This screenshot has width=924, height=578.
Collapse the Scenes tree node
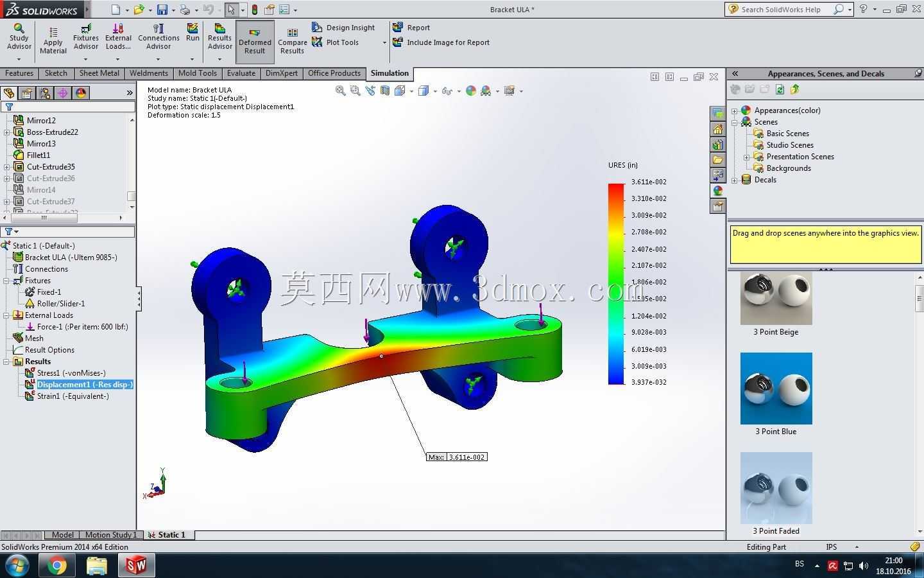click(735, 122)
